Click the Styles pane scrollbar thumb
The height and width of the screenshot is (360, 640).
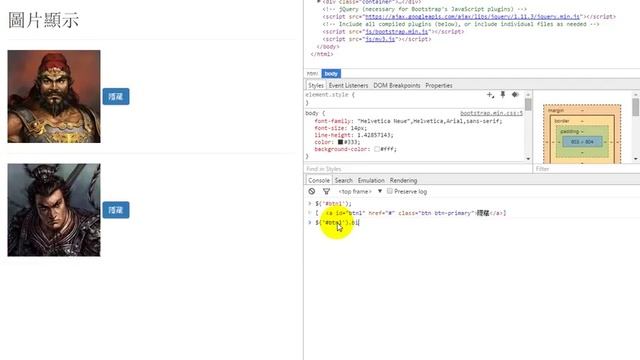coord(528,104)
